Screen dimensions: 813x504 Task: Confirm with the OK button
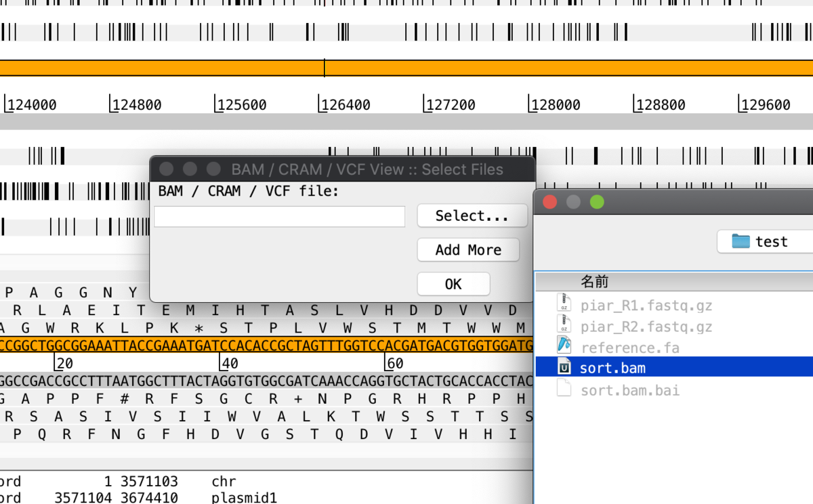pyautogui.click(x=453, y=285)
